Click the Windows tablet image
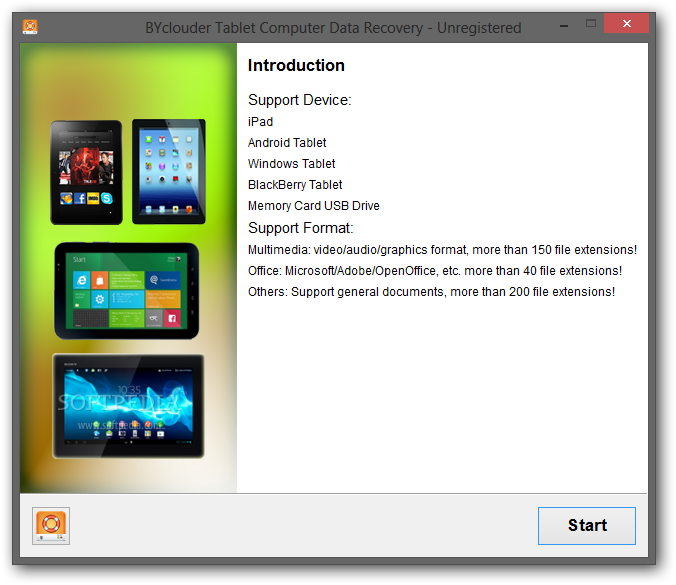676x585 pixels. [126, 291]
